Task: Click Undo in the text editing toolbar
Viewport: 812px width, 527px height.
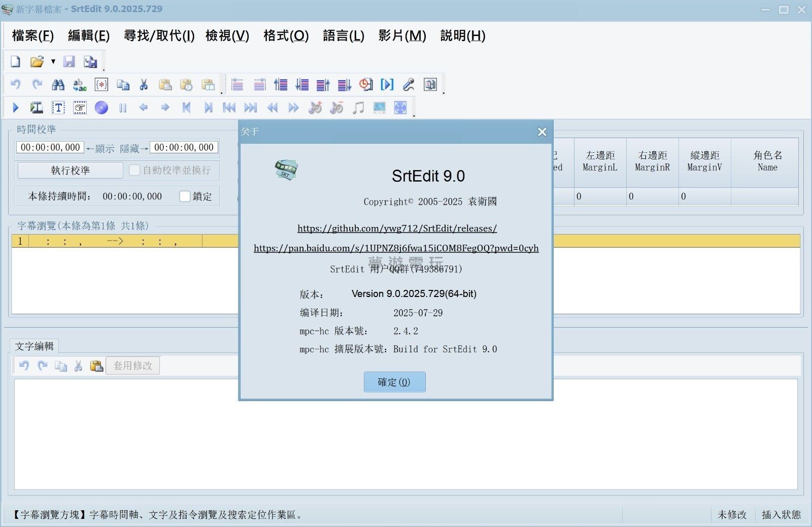Action: coord(24,366)
